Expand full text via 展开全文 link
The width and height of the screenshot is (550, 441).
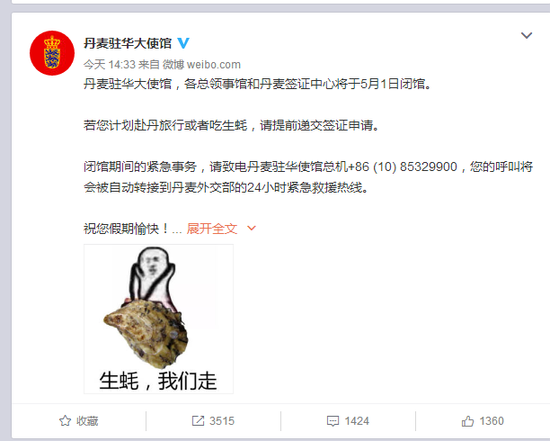tap(212, 228)
